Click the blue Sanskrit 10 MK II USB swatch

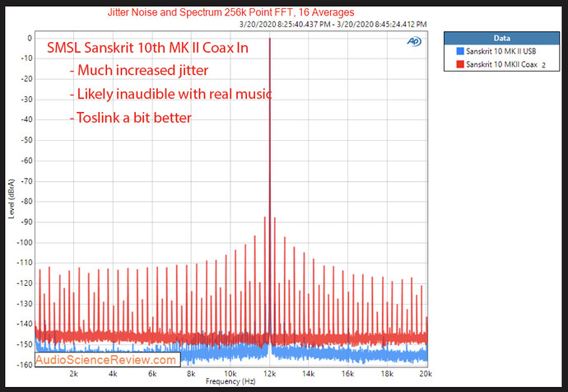(x=460, y=51)
